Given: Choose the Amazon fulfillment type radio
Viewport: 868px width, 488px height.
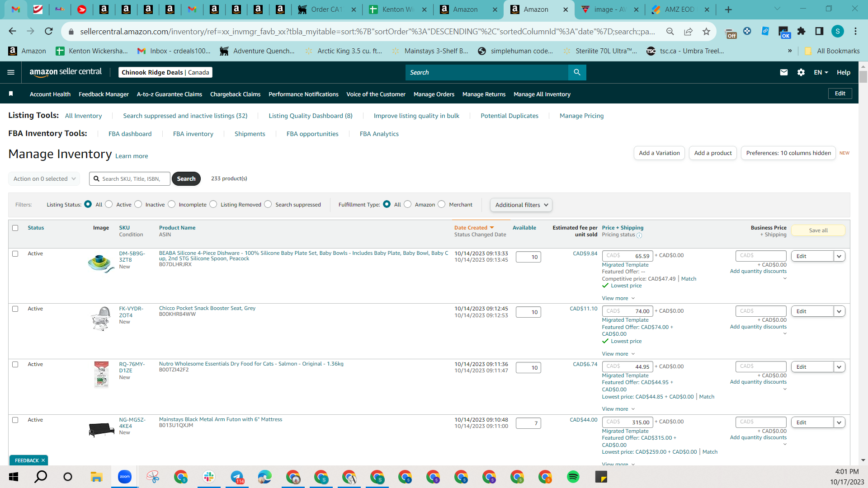Looking at the screenshot, I should [408, 204].
